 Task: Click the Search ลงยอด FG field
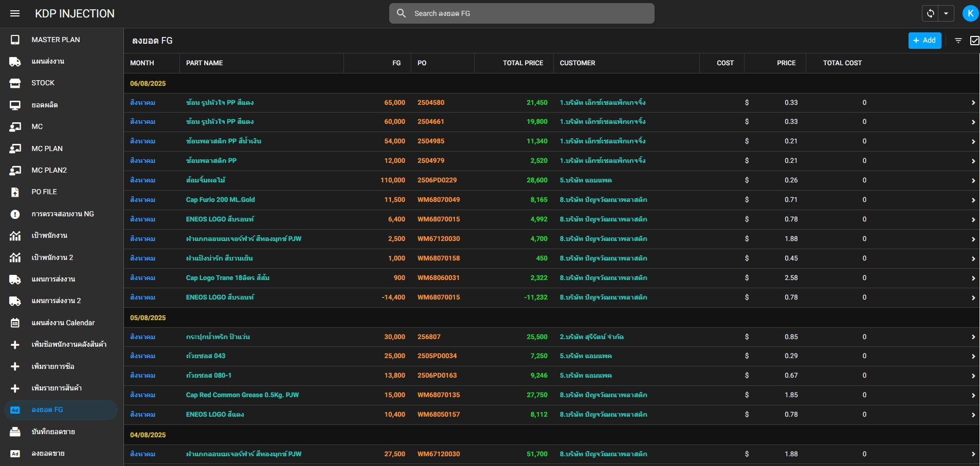click(x=521, y=13)
